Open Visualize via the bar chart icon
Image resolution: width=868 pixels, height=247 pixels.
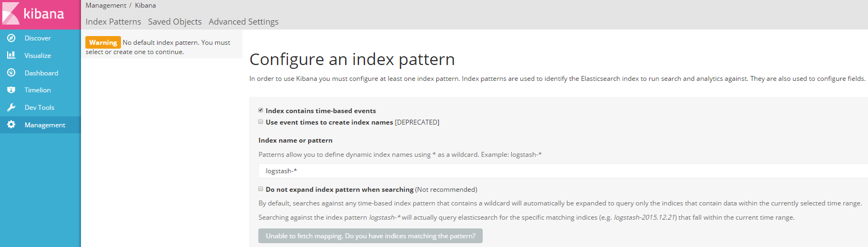coord(11,55)
